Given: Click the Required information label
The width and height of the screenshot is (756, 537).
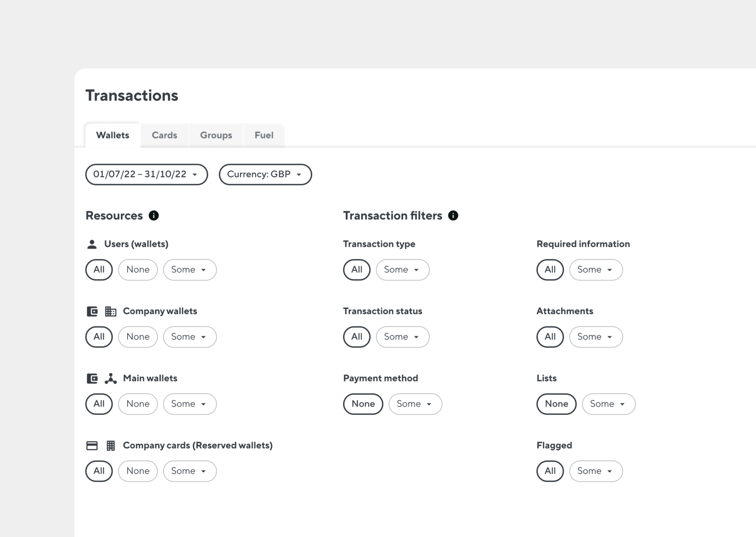Looking at the screenshot, I should (583, 244).
